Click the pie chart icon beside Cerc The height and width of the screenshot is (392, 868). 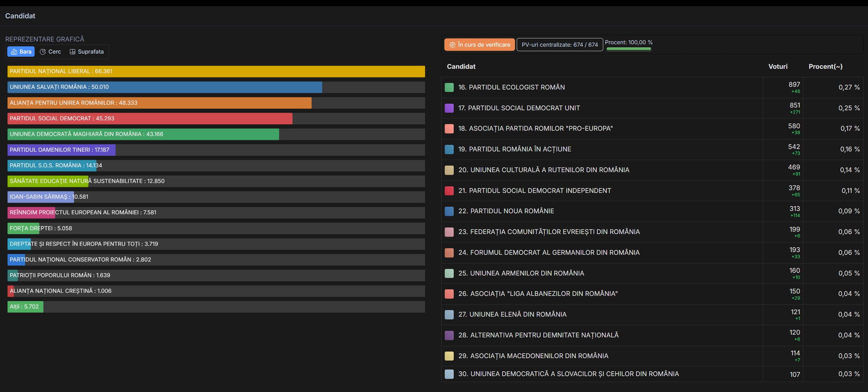[x=43, y=52]
